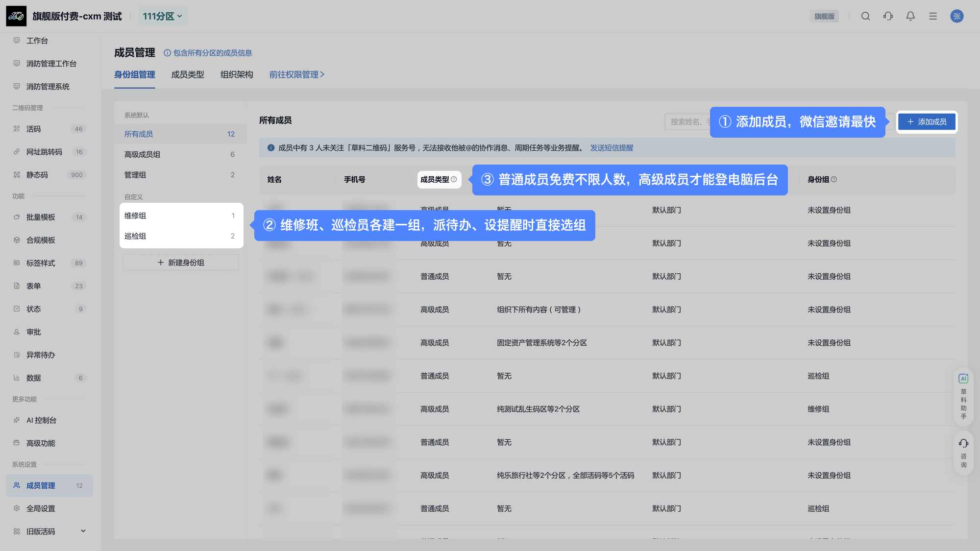
Task: Switch to the 身份组管理 tab
Action: tap(134, 74)
